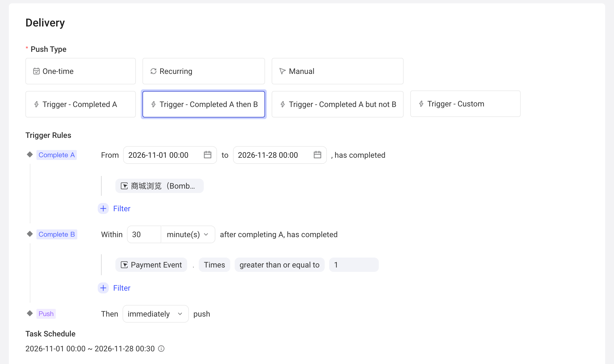Viewport: 614px width, 364px height.
Task: Click the Within 30 number field
Action: click(x=144, y=234)
